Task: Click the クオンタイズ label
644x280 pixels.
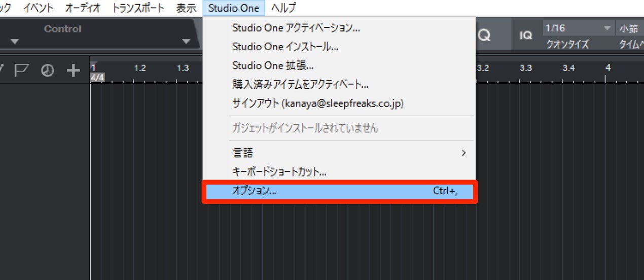Action: coord(567,45)
